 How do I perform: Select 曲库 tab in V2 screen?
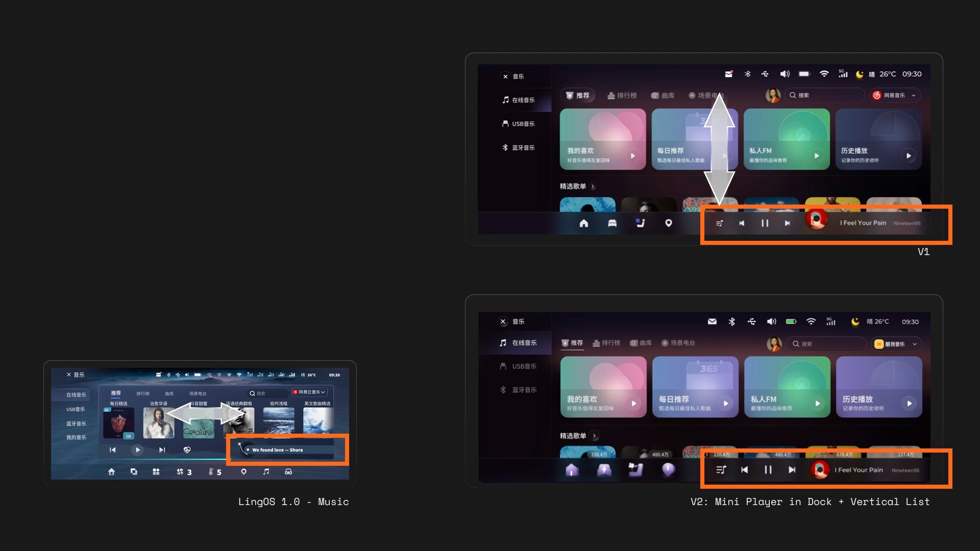pos(641,343)
